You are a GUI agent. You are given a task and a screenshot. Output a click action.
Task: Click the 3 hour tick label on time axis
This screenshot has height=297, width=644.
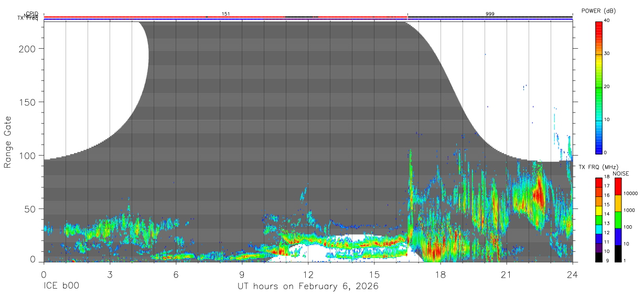click(110, 274)
